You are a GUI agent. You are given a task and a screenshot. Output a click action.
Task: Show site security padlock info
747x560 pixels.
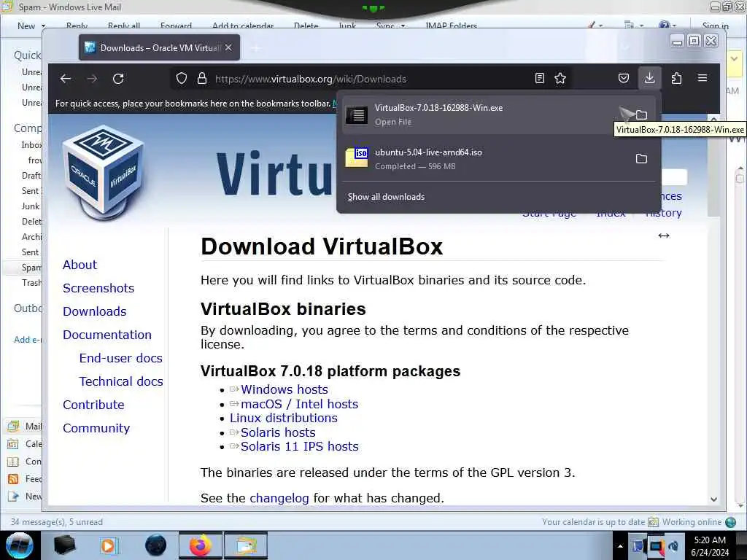tap(202, 79)
